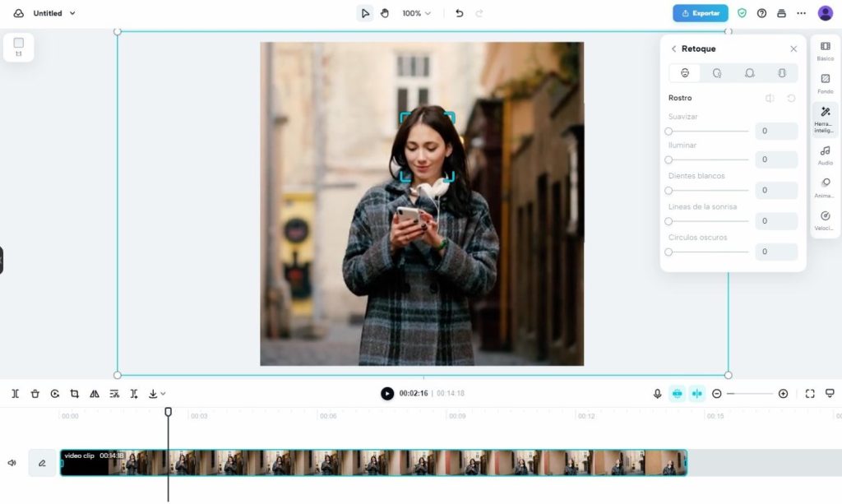Image resolution: width=842 pixels, height=504 pixels.
Task: Click the mirror flip icon
Action: click(95, 394)
